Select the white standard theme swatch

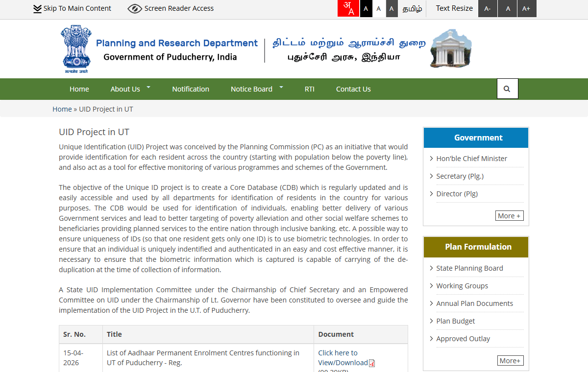click(x=379, y=8)
